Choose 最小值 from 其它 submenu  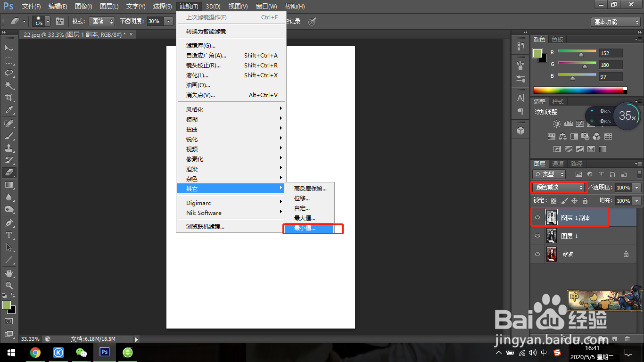[309, 228]
